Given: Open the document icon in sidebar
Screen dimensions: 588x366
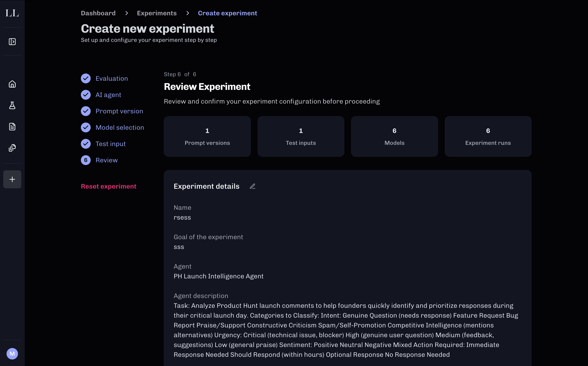Looking at the screenshot, I should 12,127.
